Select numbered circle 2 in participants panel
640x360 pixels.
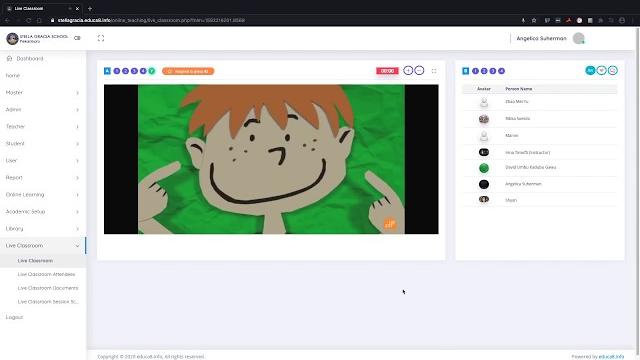point(484,71)
